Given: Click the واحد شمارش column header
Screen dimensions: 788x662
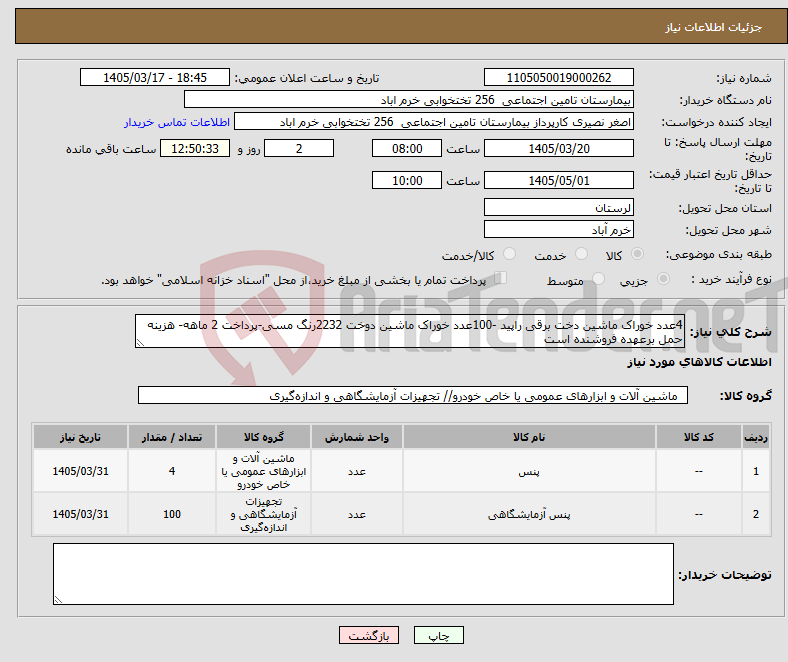Looking at the screenshot, I should click(x=356, y=437).
